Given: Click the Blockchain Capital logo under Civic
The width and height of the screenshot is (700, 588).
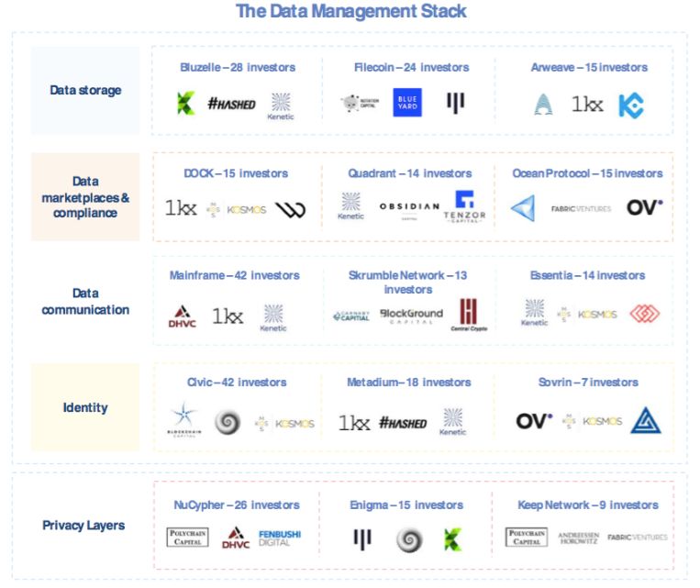Looking at the screenshot, I should (x=184, y=419).
